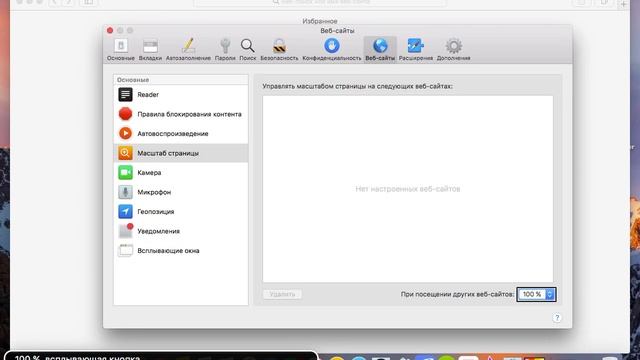Click the green camera icon
This screenshot has width=640, height=360.
click(x=125, y=173)
